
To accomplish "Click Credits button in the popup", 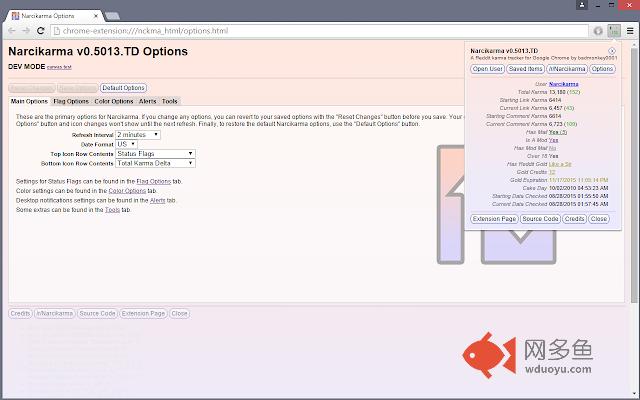I will [x=574, y=219].
